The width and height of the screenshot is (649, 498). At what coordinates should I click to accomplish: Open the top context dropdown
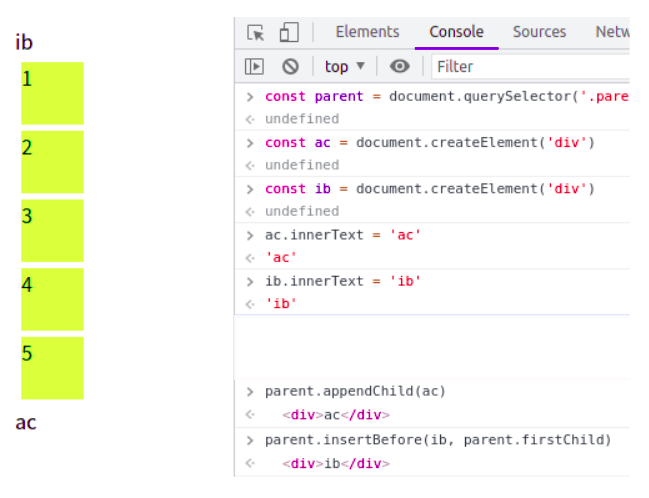(x=344, y=67)
